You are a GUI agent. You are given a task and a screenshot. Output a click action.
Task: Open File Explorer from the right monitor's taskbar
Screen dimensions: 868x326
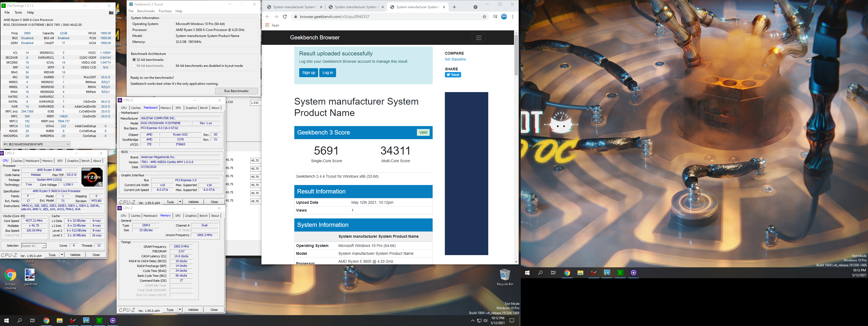pyautogui.click(x=580, y=273)
